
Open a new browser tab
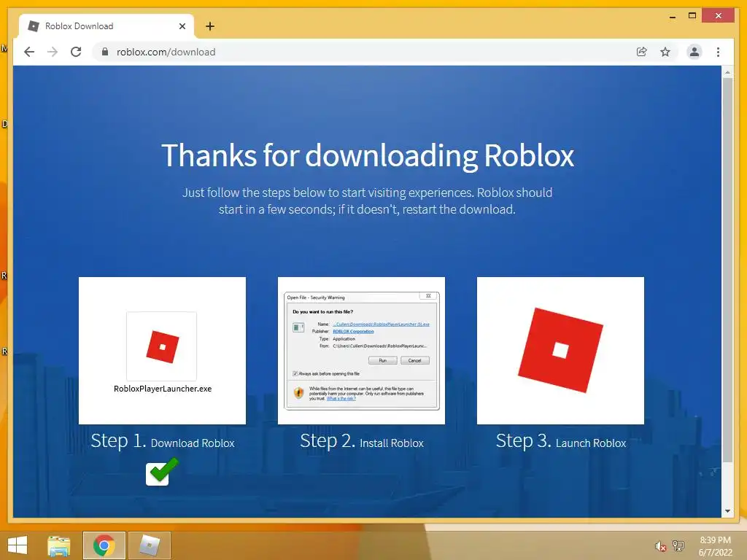210,26
